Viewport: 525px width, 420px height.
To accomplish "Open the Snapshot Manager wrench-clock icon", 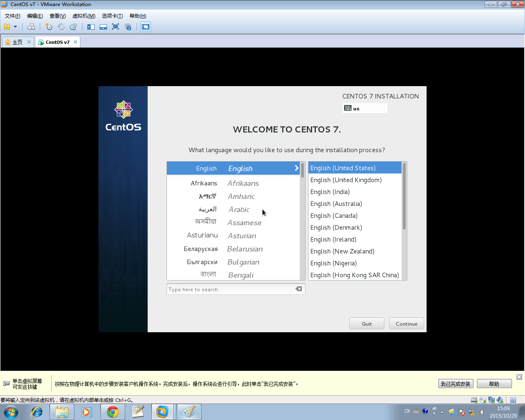I will (x=73, y=27).
